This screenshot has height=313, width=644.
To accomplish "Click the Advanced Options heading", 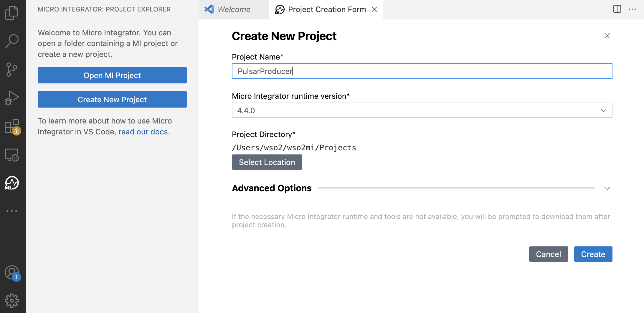I will coord(272,188).
